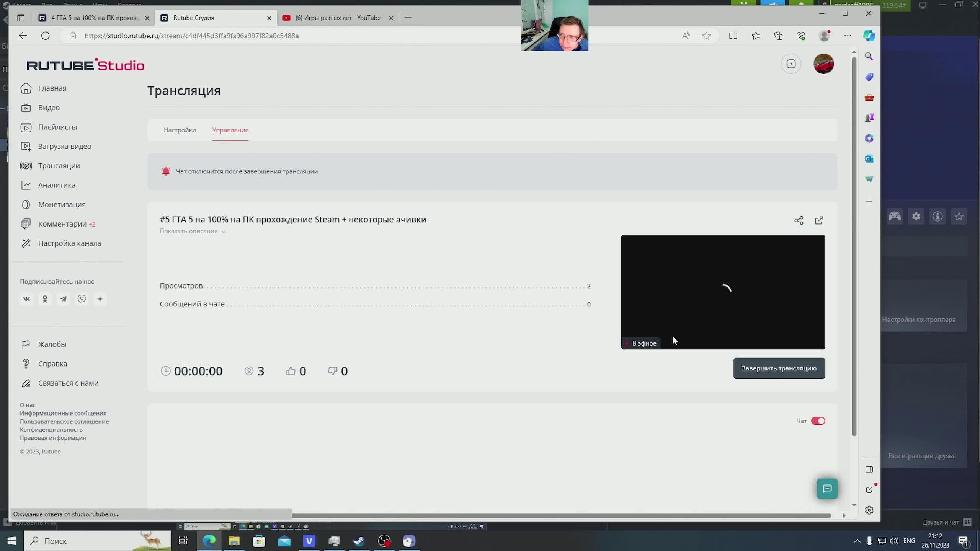
Task: Click the share icon next to stream title
Action: pyautogui.click(x=799, y=220)
